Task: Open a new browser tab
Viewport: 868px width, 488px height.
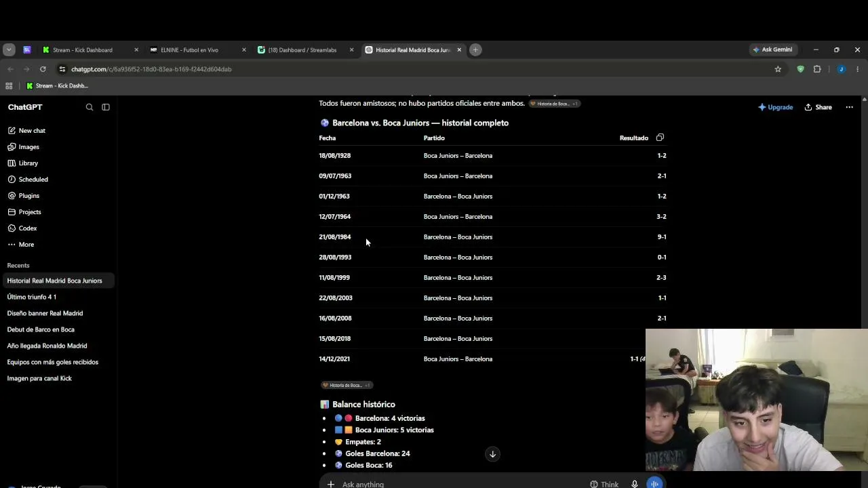Action: point(475,49)
